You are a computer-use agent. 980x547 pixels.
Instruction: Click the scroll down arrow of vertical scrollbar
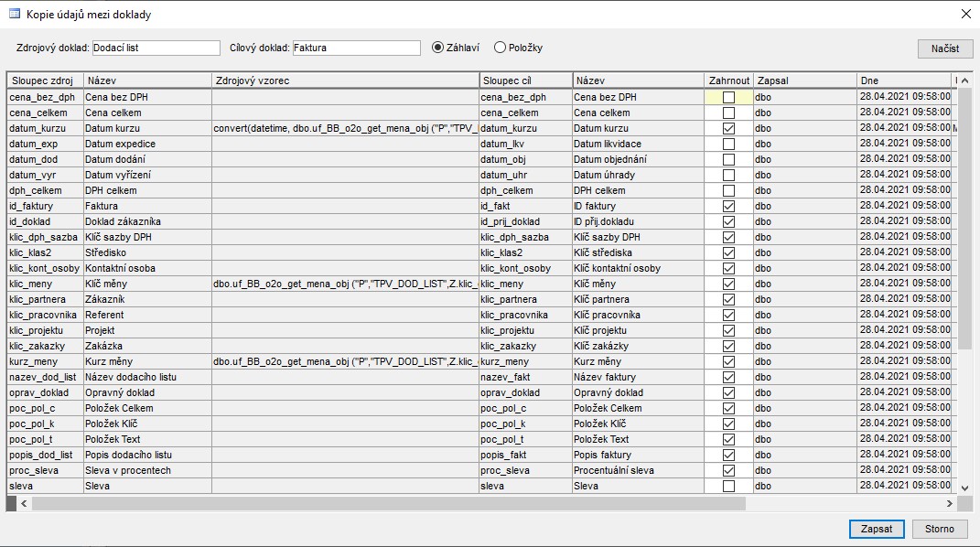tap(965, 488)
